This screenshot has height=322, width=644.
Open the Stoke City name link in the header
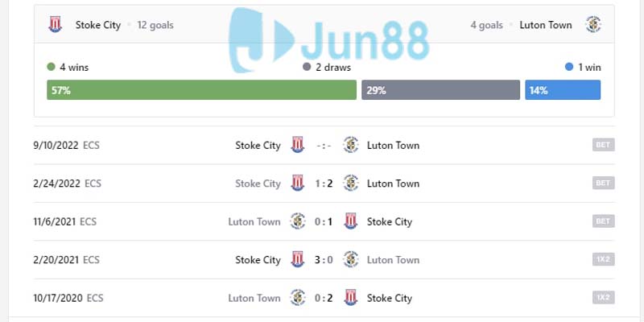98,25
